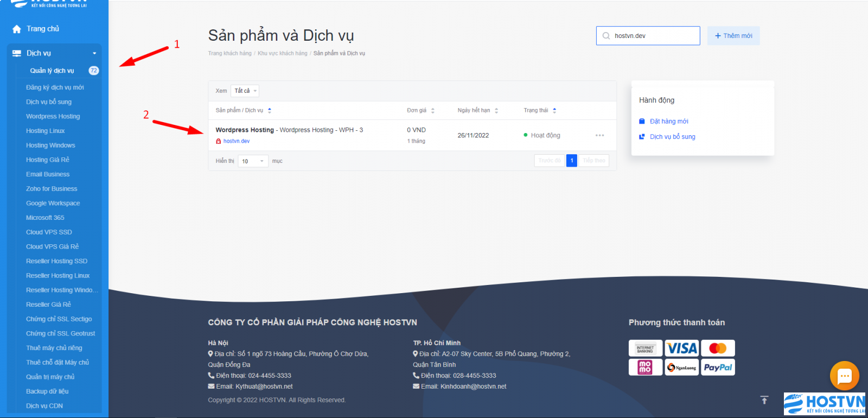Click the MoMo payment logo

click(645, 367)
